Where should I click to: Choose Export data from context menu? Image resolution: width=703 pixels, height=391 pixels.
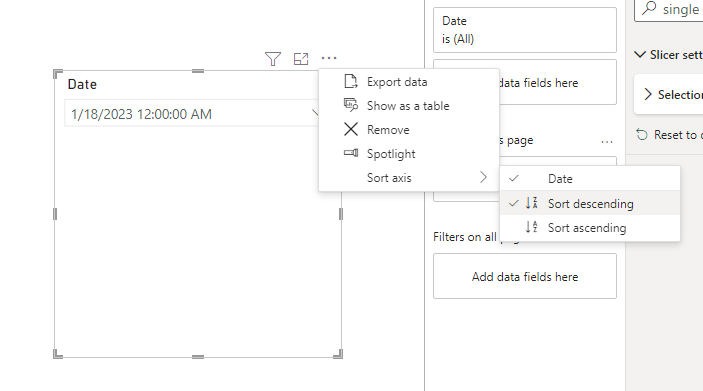(409, 82)
